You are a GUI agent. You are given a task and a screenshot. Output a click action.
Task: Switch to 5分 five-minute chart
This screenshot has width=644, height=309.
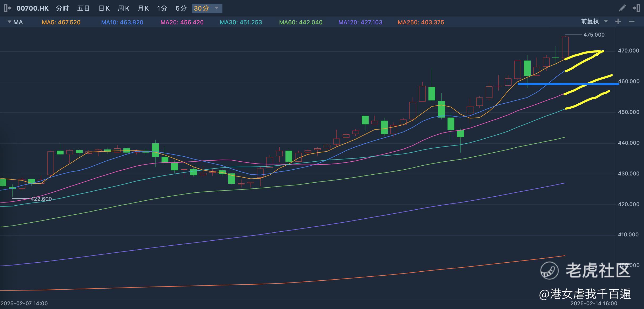tap(181, 8)
